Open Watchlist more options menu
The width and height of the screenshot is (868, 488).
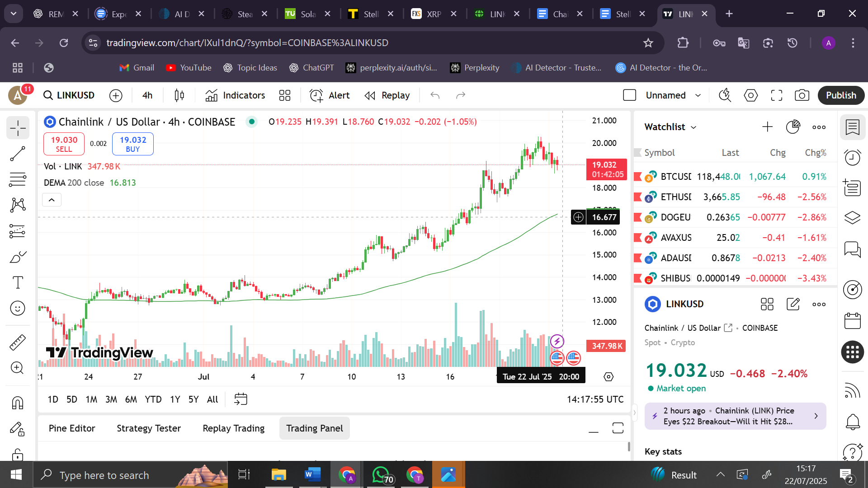(x=819, y=127)
